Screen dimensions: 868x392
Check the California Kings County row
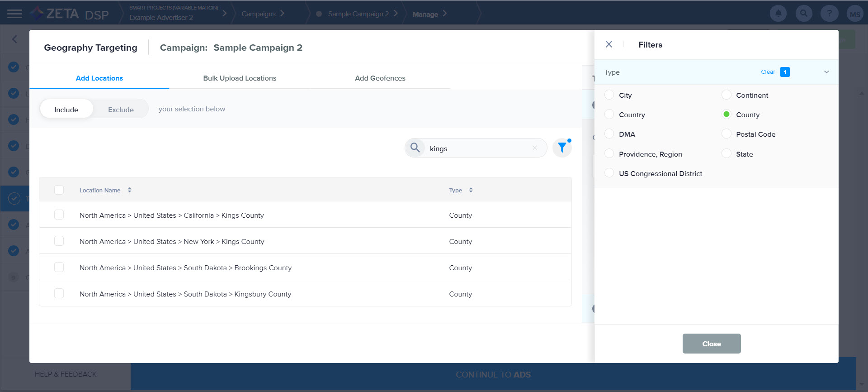point(59,215)
